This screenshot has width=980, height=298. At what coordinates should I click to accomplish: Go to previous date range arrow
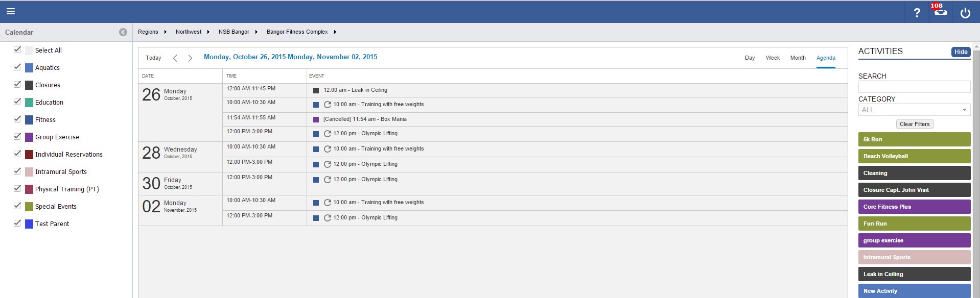(x=175, y=58)
